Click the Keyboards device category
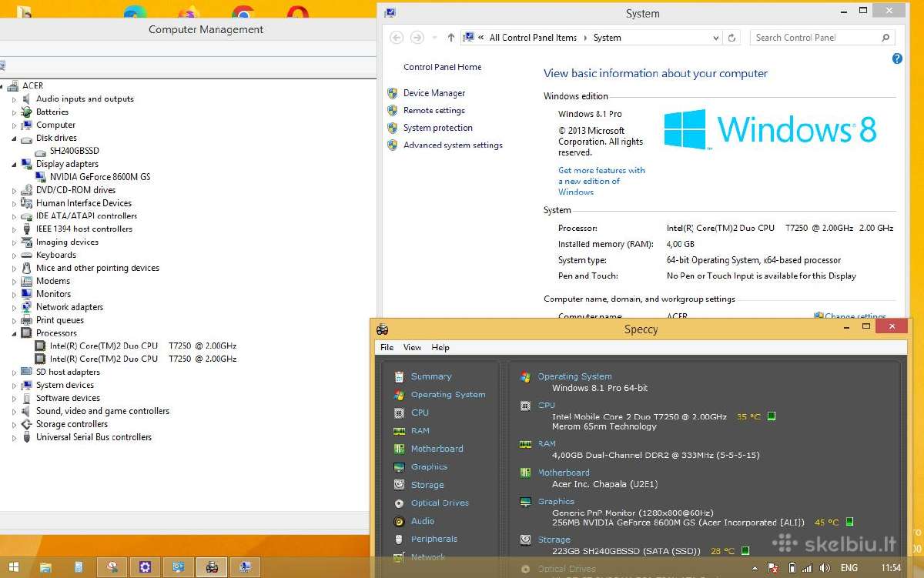The height and width of the screenshot is (578, 924). pos(56,255)
